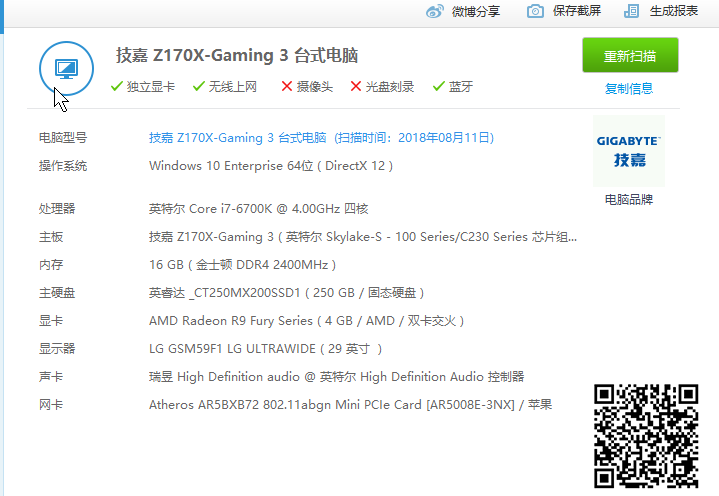Screen dimensions: 719x496
Task: Select the 处理器 Core i7-6700K entry
Action: pos(258,209)
